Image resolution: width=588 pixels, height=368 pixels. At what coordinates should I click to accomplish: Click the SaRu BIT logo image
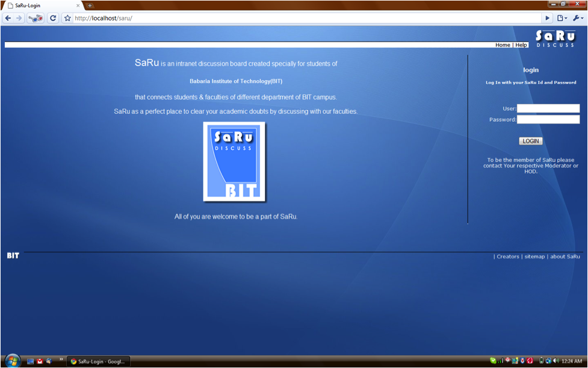coord(234,161)
